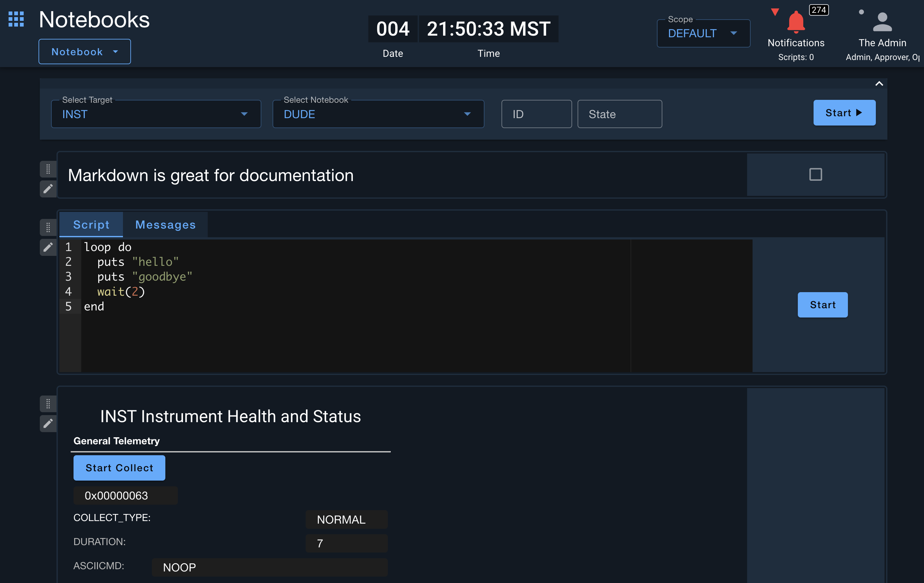
Task: Click the Notifications bell icon
Action: pyautogui.click(x=796, y=22)
